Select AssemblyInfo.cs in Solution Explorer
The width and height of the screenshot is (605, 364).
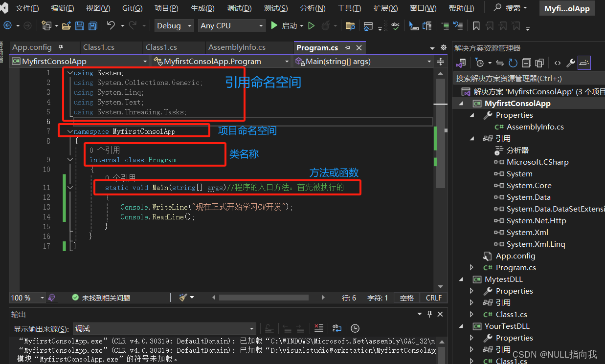535,127
